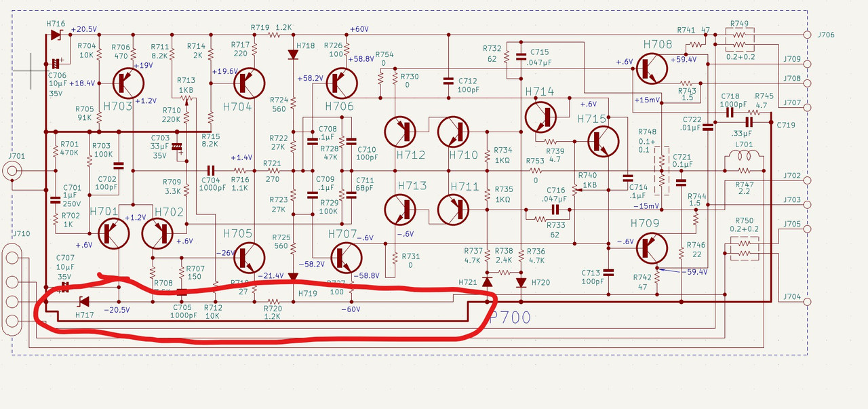Select transistor H710 symbol
The height and width of the screenshot is (409, 868).
click(x=453, y=132)
